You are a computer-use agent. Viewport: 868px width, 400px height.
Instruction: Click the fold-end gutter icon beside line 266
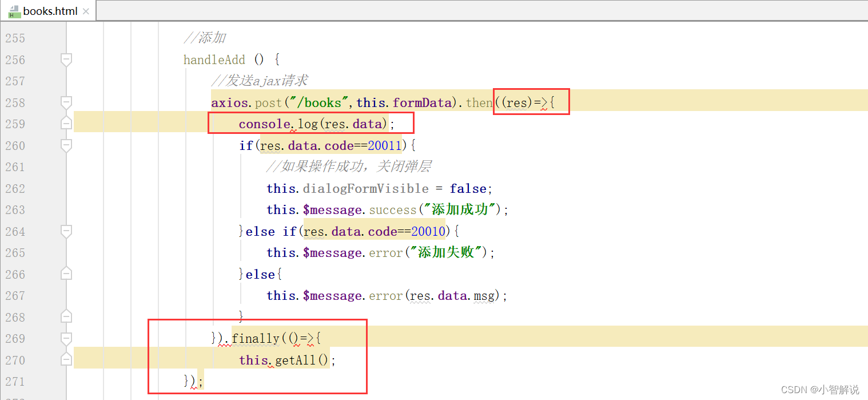tap(66, 274)
